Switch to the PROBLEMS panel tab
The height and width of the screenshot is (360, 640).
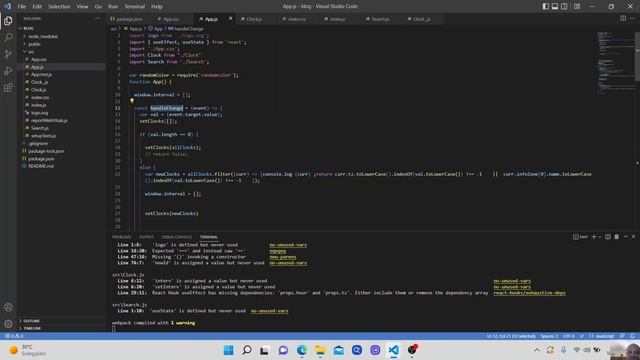click(122, 237)
